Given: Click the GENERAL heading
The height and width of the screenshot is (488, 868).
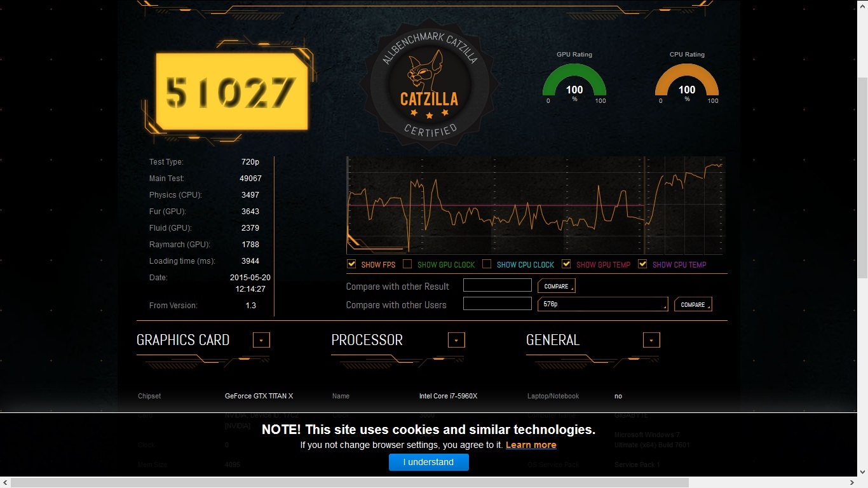Looking at the screenshot, I should (x=553, y=340).
